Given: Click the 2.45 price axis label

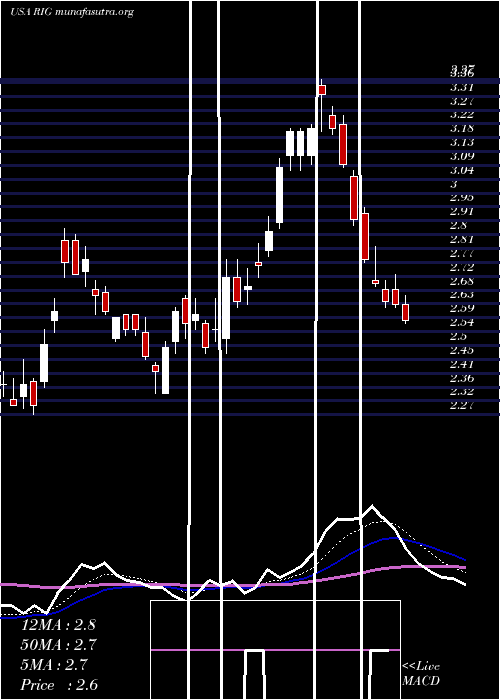Looking at the screenshot, I should pyautogui.click(x=462, y=350).
